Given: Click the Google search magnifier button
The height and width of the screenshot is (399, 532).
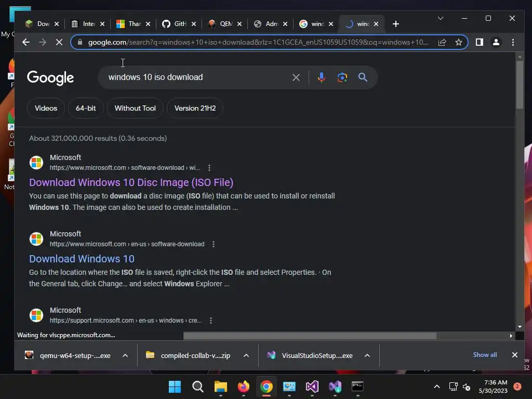Looking at the screenshot, I should (363, 77).
